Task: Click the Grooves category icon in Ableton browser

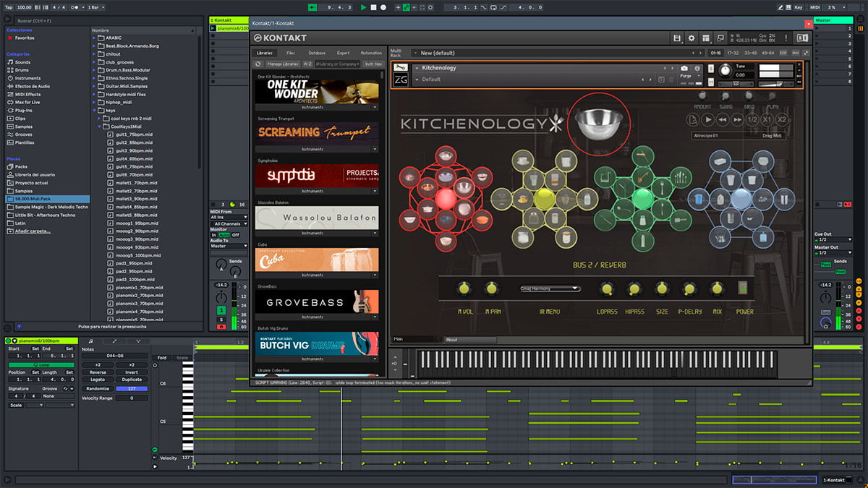Action: click(10, 134)
